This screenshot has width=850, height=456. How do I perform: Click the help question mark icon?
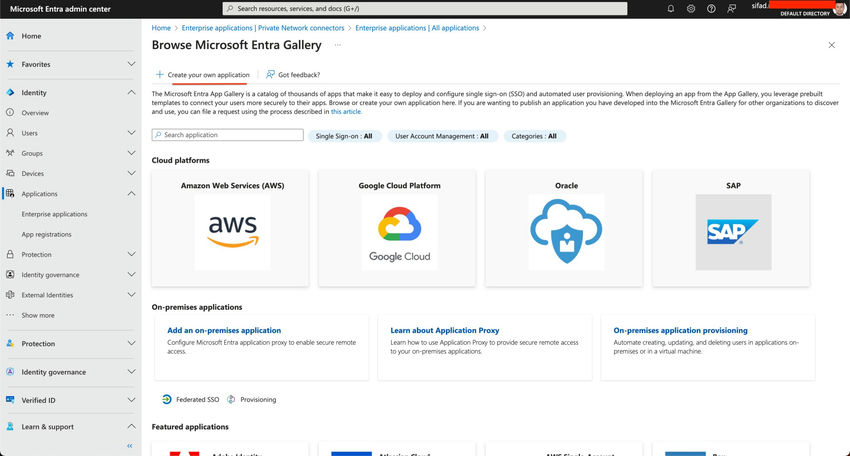(711, 8)
